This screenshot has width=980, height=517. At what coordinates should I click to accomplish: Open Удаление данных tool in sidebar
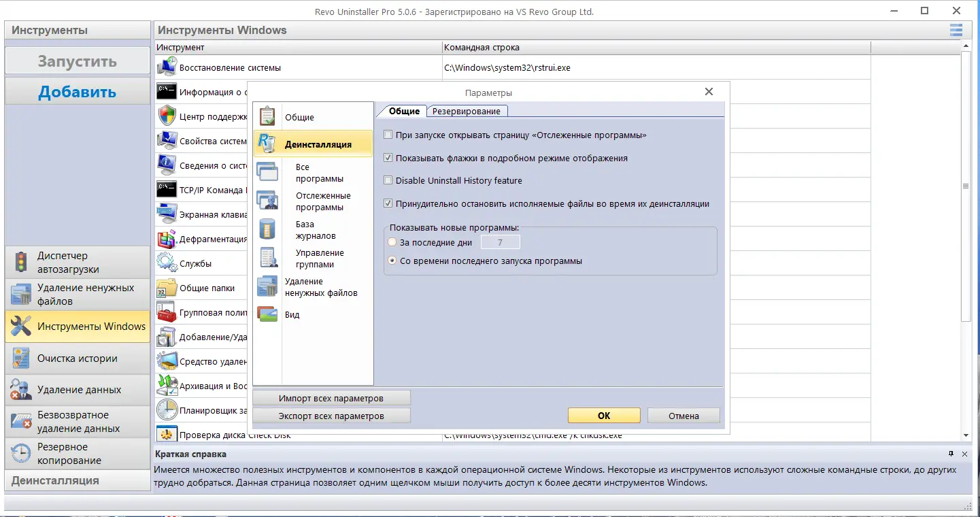78,390
